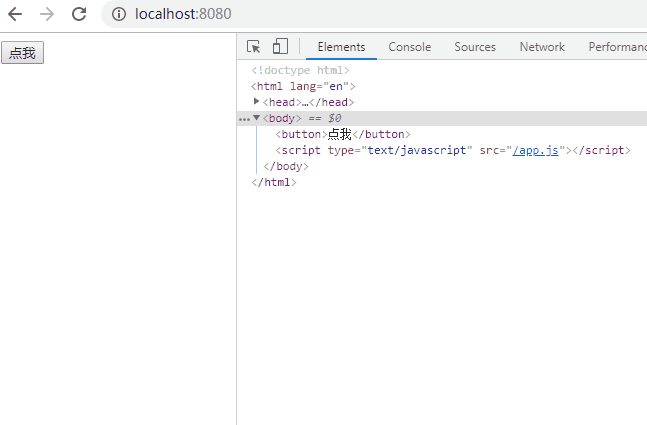The width and height of the screenshot is (647, 425).
Task: Select the closing </html> tag line
Action: coord(274,182)
